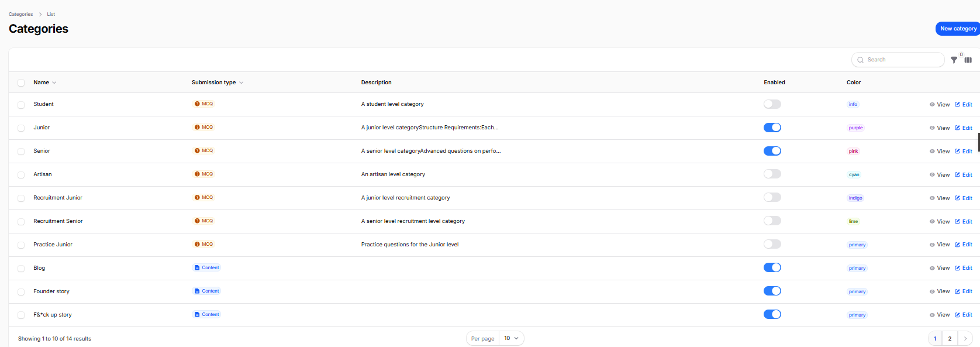Click the lime color badge
Viewport: 980px width, 347px height.
point(853,221)
